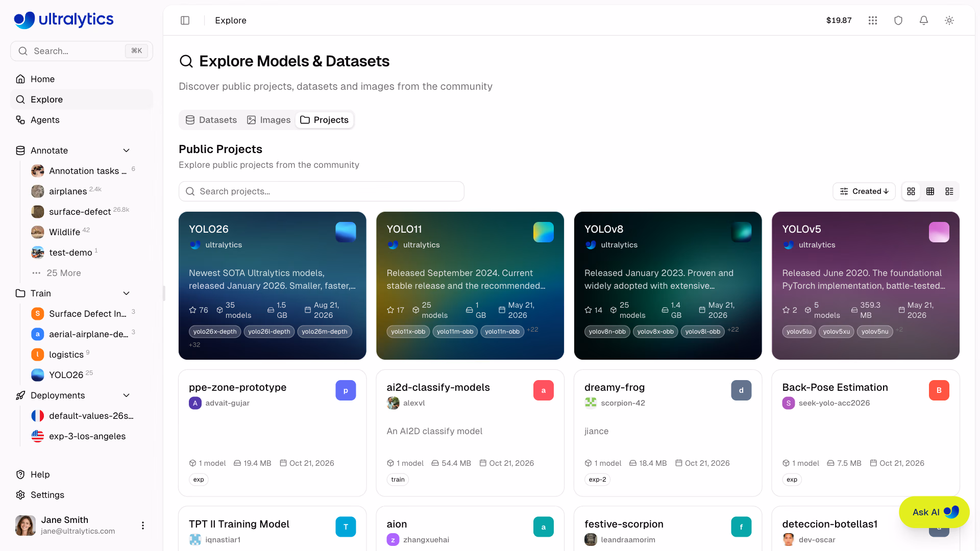The width and height of the screenshot is (980, 551).
Task: Open the Created sort dropdown
Action: click(864, 191)
